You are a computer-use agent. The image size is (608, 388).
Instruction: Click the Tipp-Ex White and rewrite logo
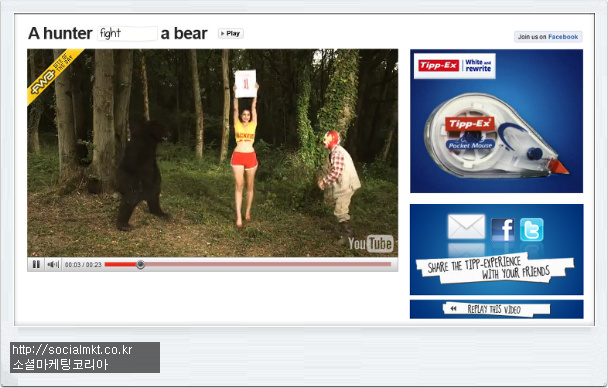tap(454, 66)
